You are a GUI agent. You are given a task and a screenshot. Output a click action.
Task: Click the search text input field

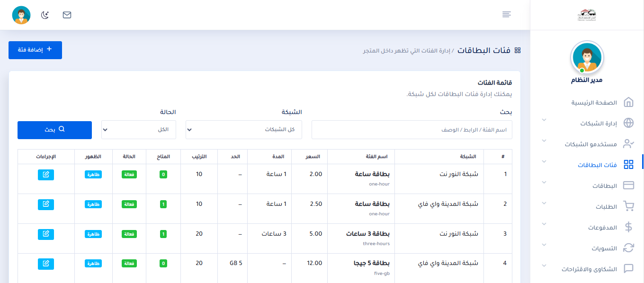(411, 130)
